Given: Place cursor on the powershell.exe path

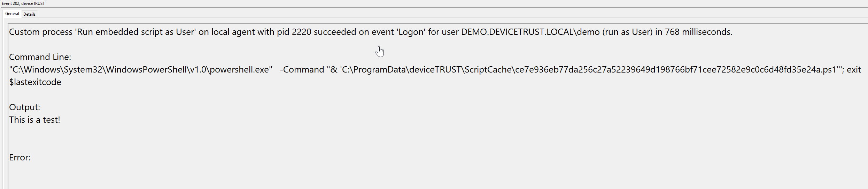Looking at the screenshot, I should (141, 69).
